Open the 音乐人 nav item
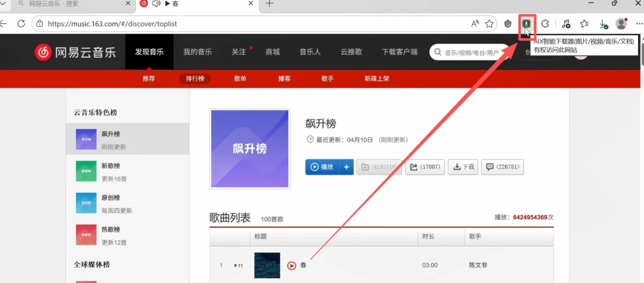Screen dimensions: 644x283 tap(310, 52)
